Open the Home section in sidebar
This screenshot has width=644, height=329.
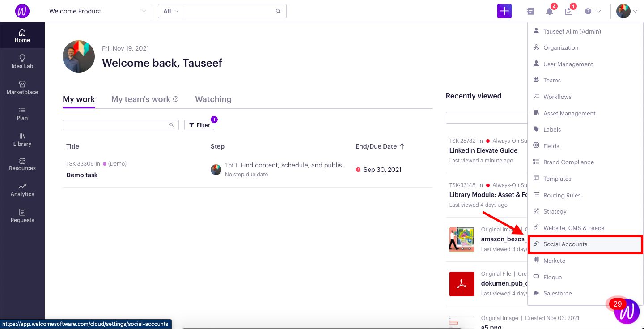[22, 36]
